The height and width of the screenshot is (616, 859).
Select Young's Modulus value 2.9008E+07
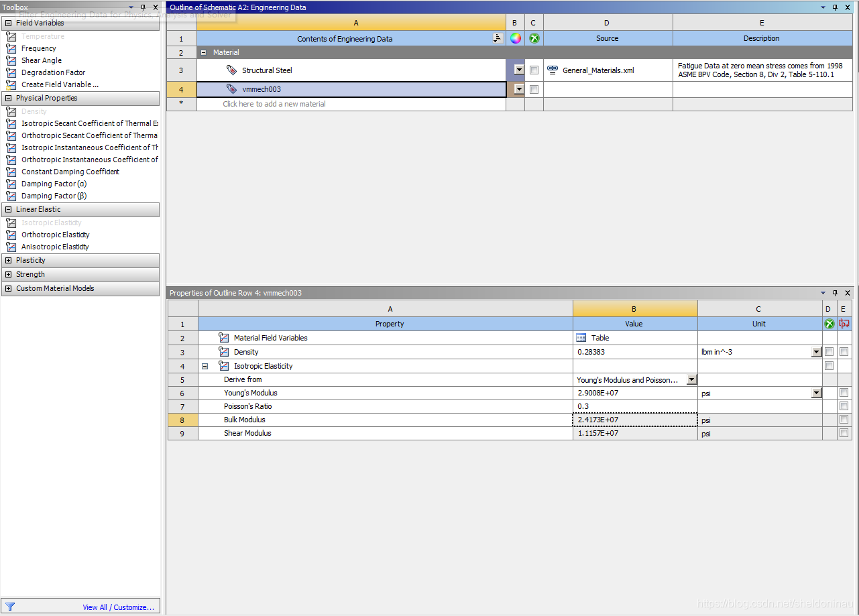635,393
